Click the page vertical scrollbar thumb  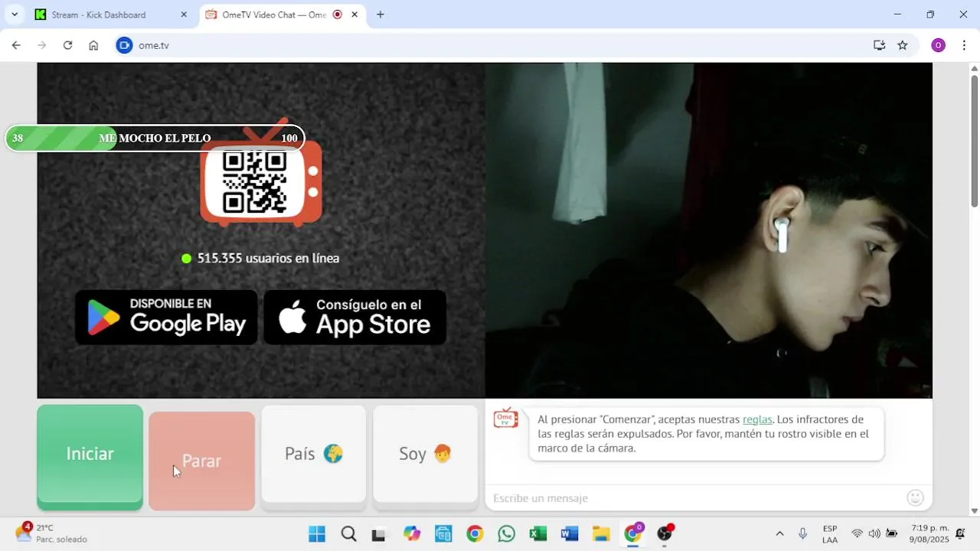(974, 140)
